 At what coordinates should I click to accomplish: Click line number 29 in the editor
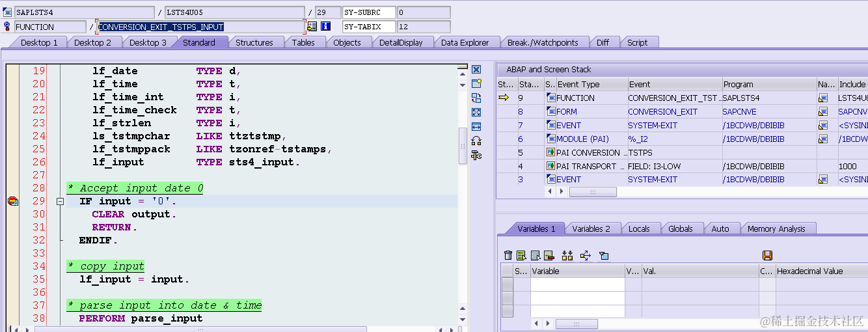coord(39,201)
